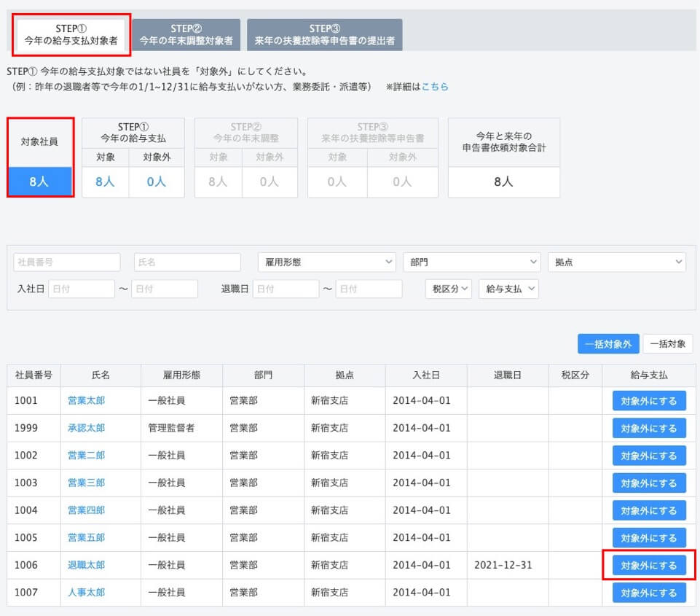Click the 退職日 end date field
This screenshot has height=616, width=700.
[x=369, y=289]
